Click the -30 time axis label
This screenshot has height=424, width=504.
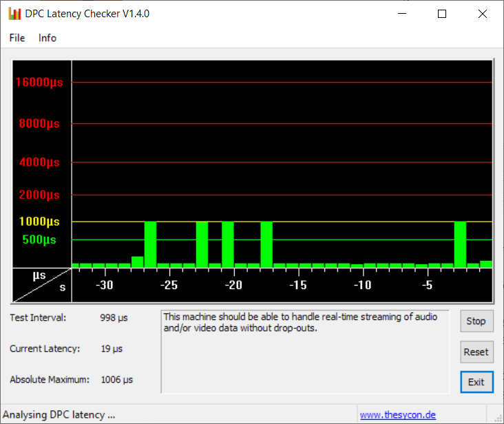(105, 285)
